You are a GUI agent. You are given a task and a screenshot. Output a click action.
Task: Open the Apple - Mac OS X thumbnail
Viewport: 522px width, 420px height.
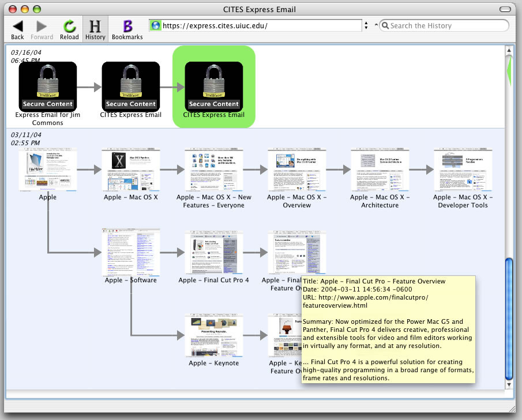pos(130,169)
